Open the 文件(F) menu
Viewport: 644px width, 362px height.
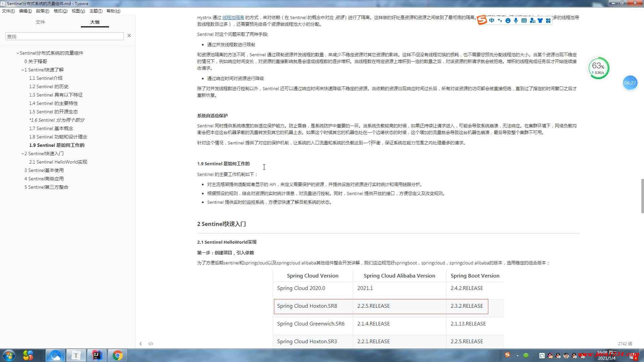8,11
